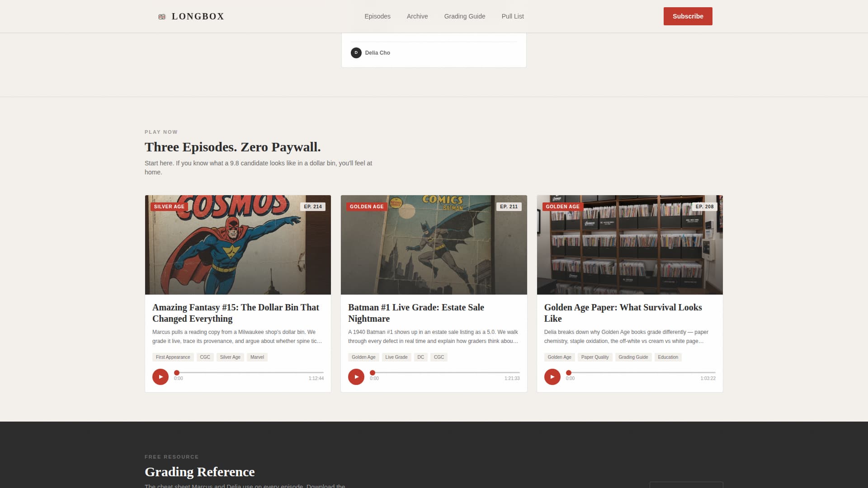Select the Silver Age tag chip
This screenshot has width=868, height=488.
[230, 357]
